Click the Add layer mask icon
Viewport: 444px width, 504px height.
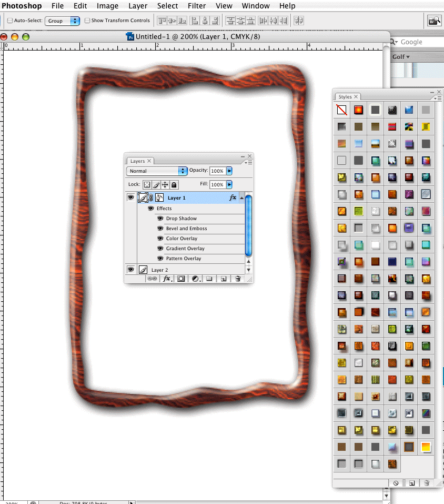coord(181,279)
